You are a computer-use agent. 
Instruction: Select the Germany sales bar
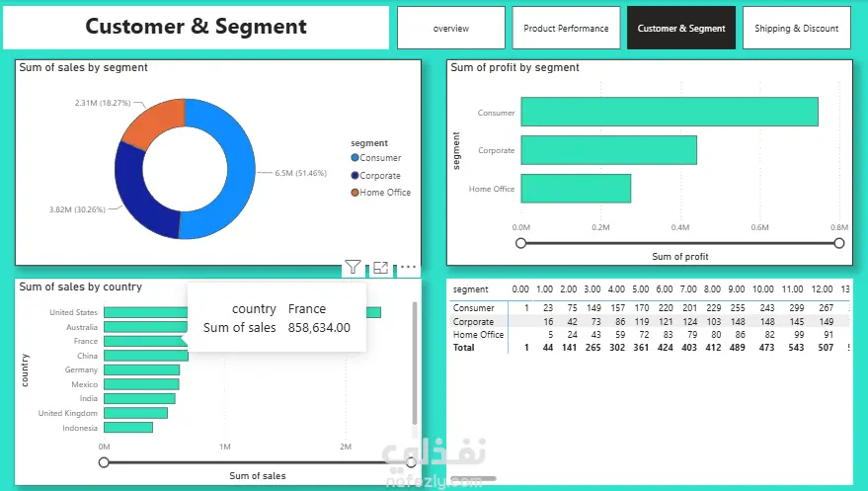[x=142, y=369]
